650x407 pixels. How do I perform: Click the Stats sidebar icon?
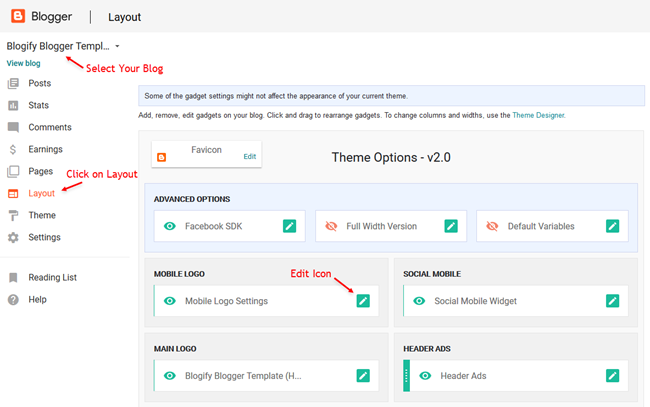point(13,105)
